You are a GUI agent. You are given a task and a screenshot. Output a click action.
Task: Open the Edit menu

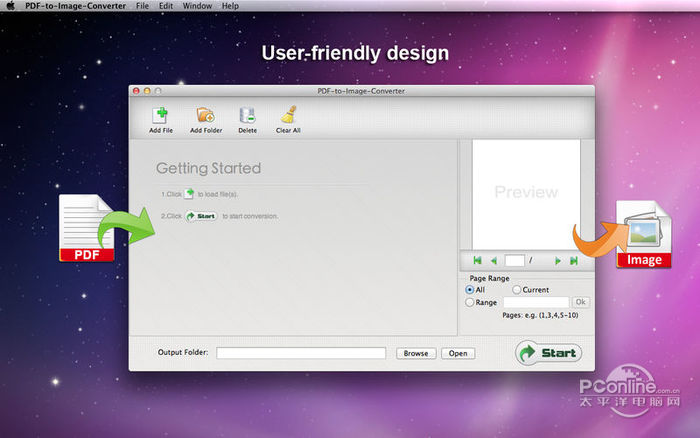coord(166,6)
